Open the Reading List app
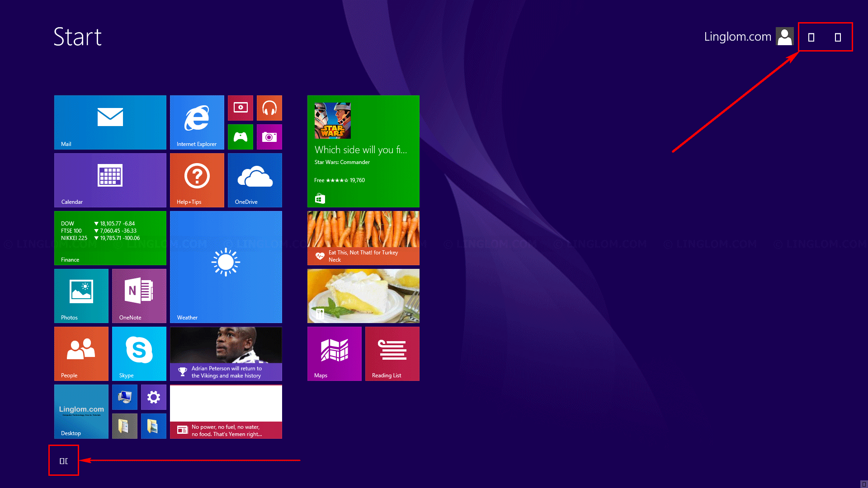 point(392,353)
